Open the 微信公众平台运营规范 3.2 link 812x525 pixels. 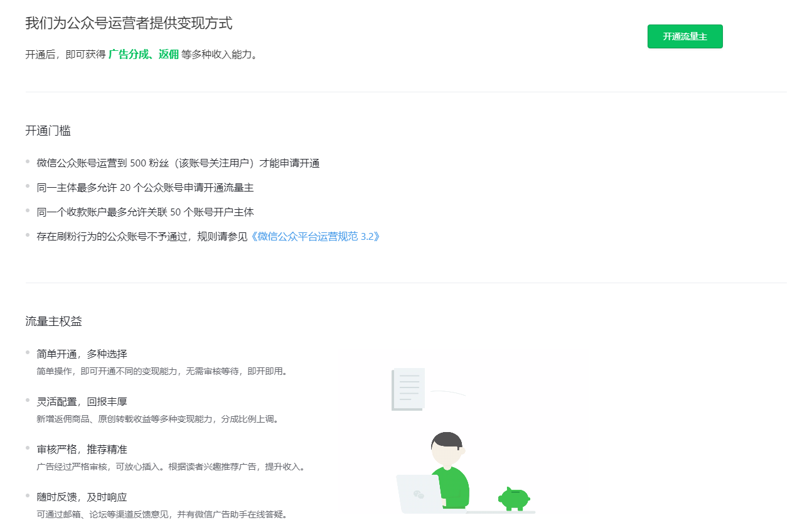point(315,237)
